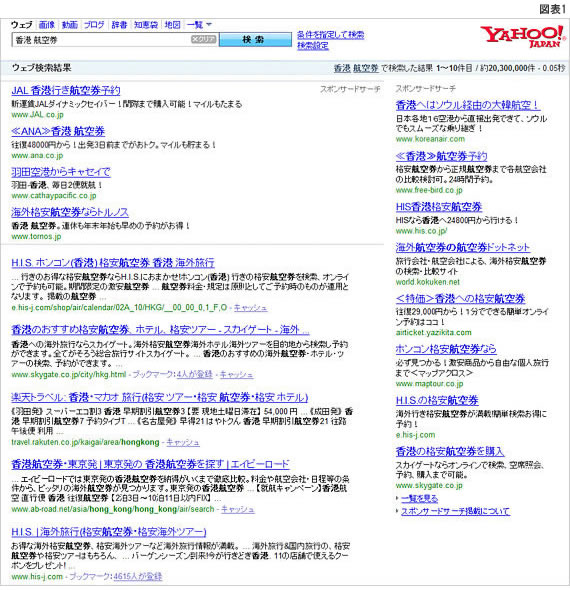Open the JAL 香港行き航空券予約 sponsored result
The height and width of the screenshot is (590, 570).
[66, 91]
